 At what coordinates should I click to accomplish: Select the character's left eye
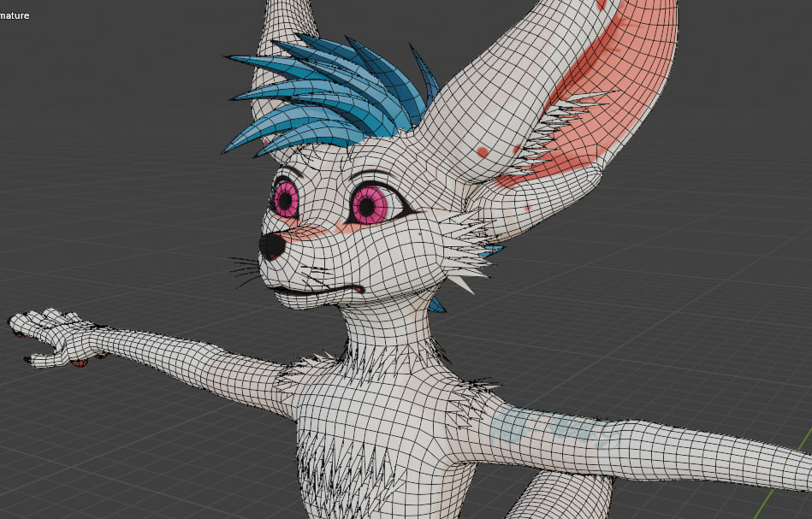(x=370, y=205)
